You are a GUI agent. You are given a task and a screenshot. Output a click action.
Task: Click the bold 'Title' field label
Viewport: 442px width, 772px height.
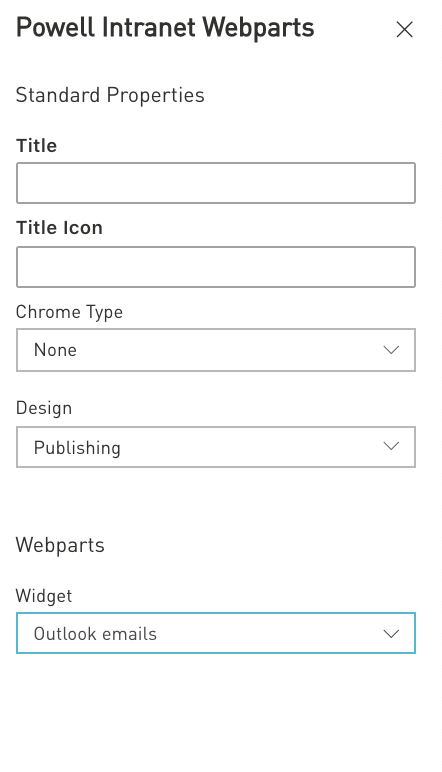point(36,146)
